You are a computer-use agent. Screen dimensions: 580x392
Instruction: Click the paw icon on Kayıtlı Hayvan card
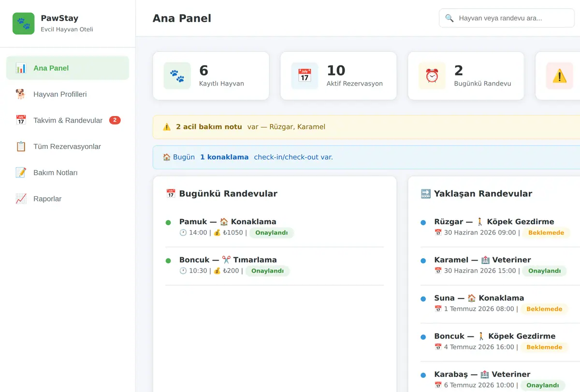[177, 76]
